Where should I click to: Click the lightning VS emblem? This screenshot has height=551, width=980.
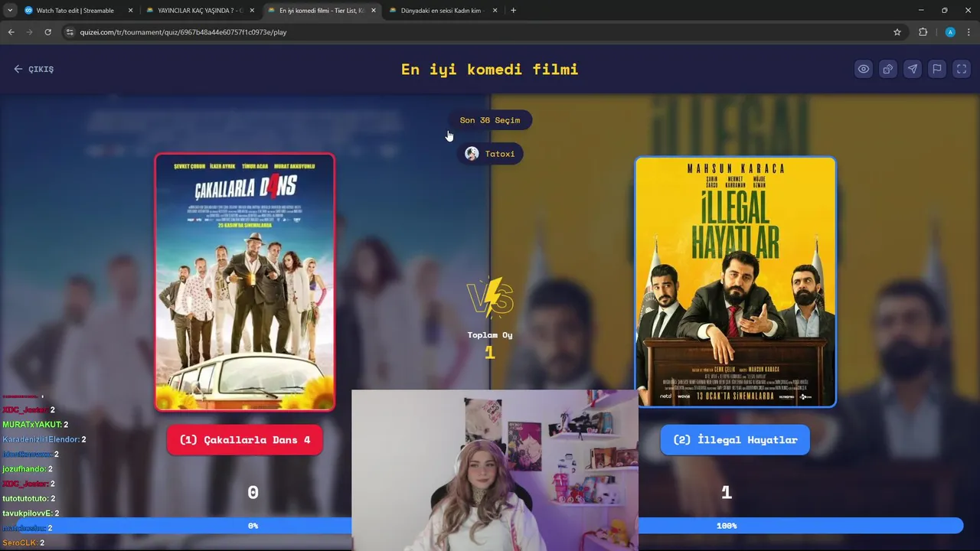[490, 297]
